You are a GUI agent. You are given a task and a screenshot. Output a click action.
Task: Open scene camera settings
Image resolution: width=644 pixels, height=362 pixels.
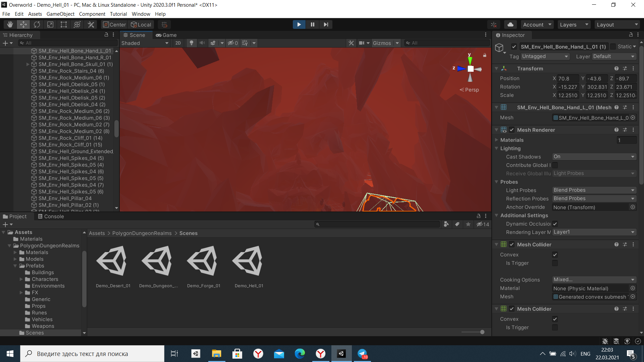(x=362, y=43)
